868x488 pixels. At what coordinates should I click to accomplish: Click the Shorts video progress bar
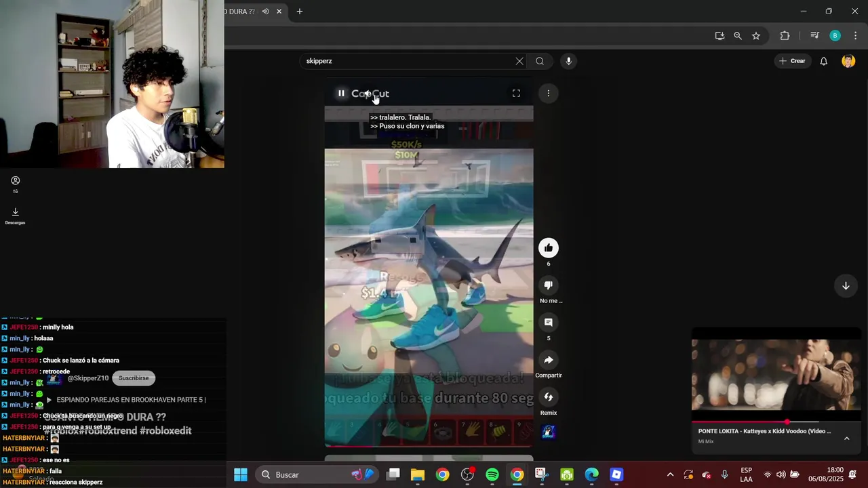click(429, 446)
